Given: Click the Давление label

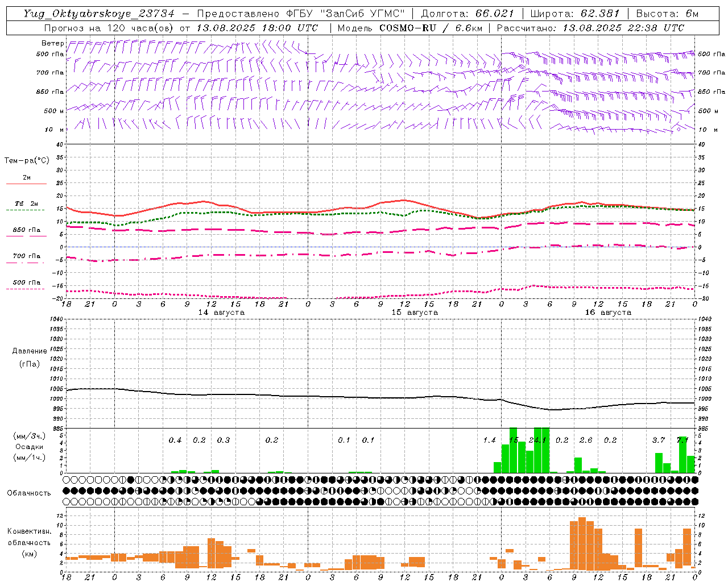Looking at the screenshot, I should pyautogui.click(x=30, y=351).
